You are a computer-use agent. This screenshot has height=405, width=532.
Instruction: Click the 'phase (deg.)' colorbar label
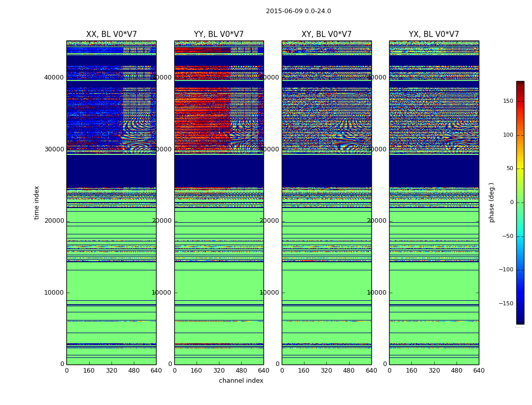pos(491,202)
